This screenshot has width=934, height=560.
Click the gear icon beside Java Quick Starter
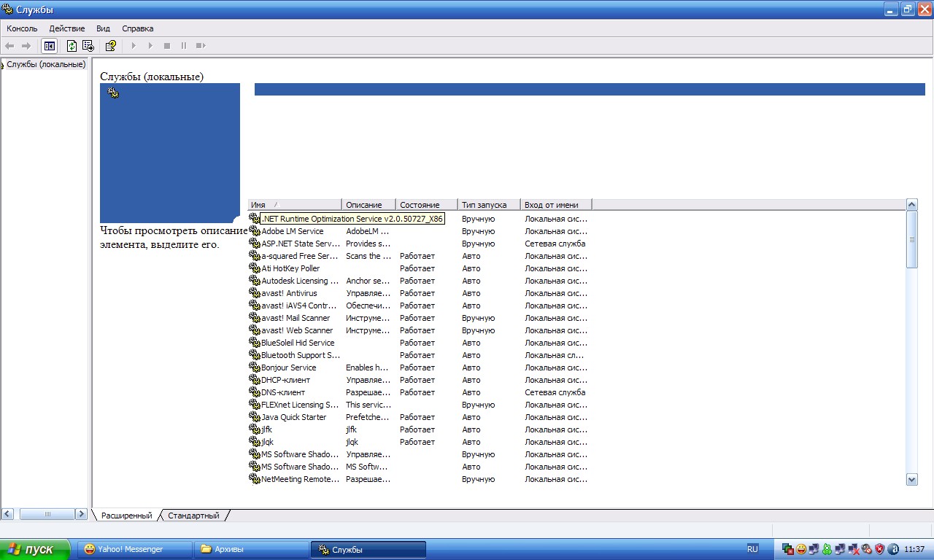click(255, 417)
